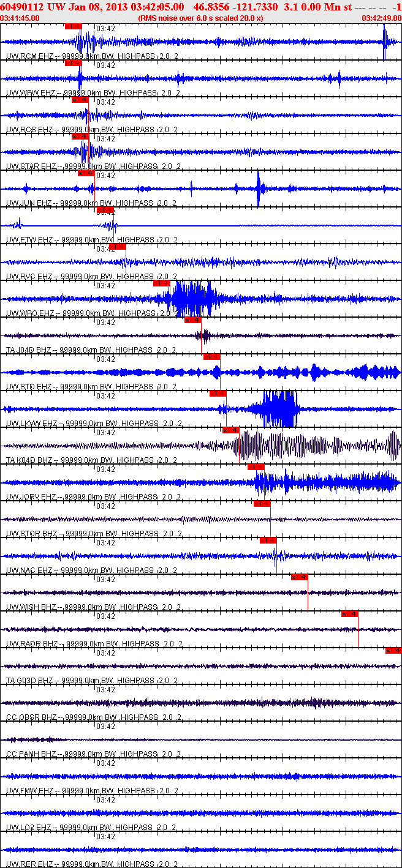Click the red pick flag on RCM trace

pyautogui.click(x=72, y=26)
